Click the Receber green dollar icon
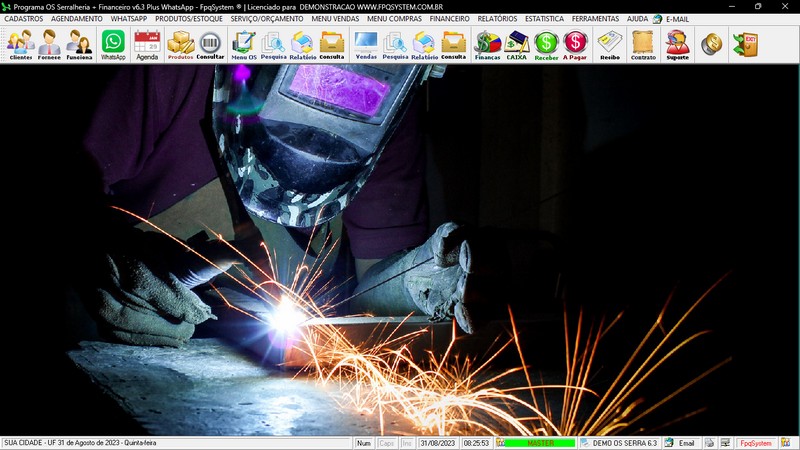This screenshot has width=800, height=450. 546,44
